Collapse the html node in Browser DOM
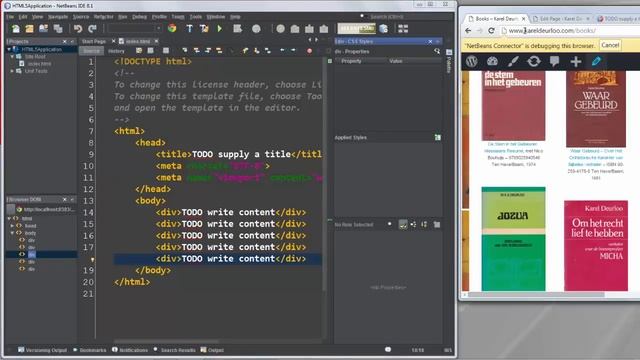The width and height of the screenshot is (640, 360). pyautogui.click(x=9, y=218)
